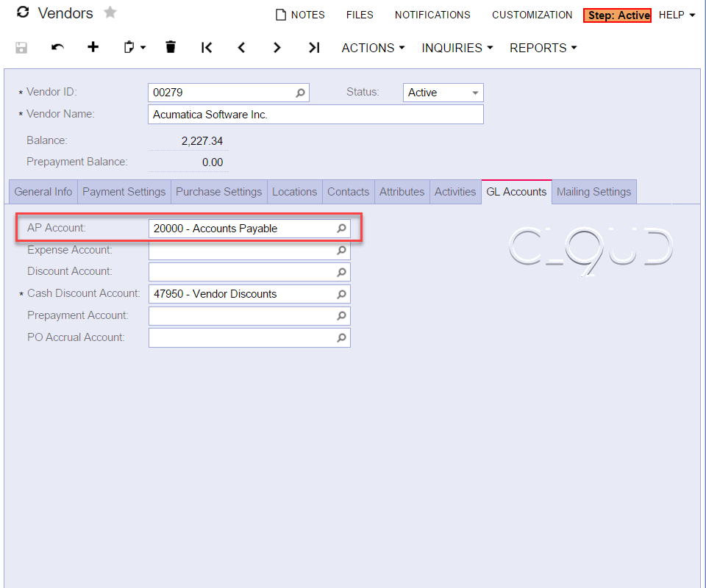This screenshot has width=706, height=588.
Task: Click the Undo/Cancel arrow icon
Action: [57, 47]
